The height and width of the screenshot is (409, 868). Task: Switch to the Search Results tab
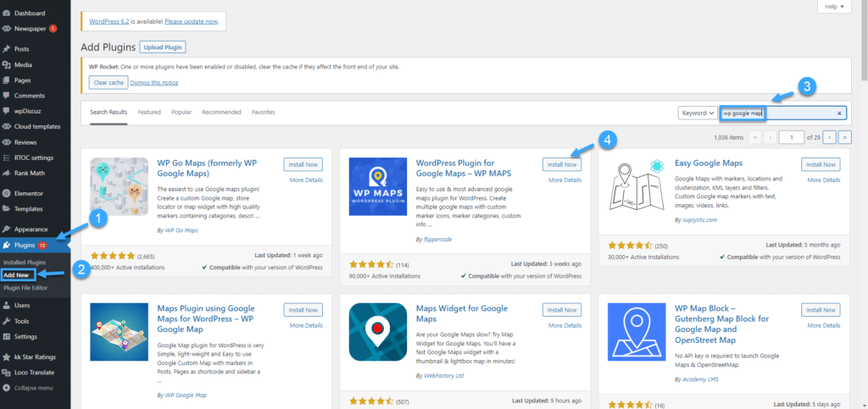[108, 112]
